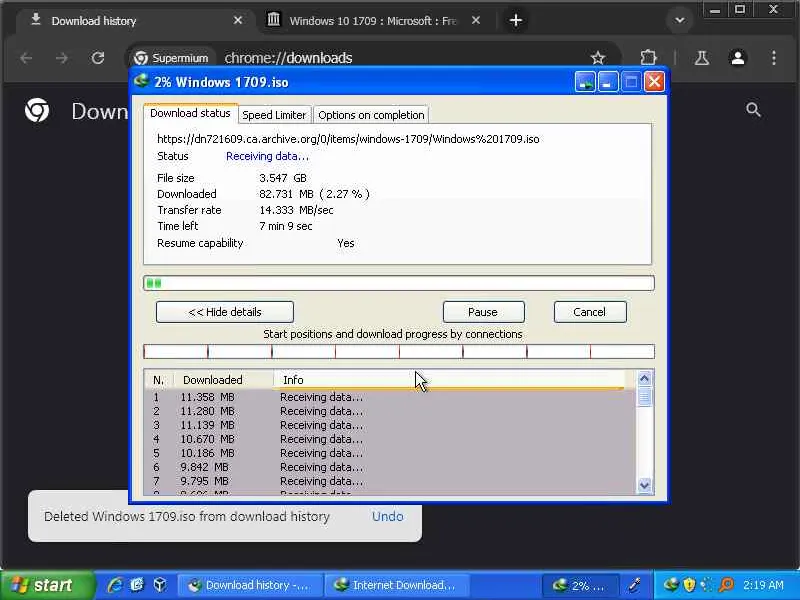
Task: Click the N. column header
Action: pos(159,380)
